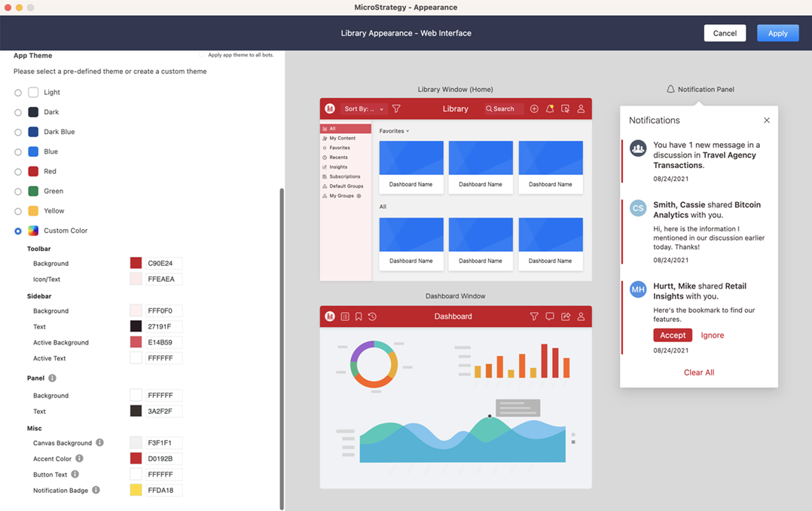This screenshot has height=511, width=812.
Task: Select the Green theme radio button
Action: coord(18,191)
